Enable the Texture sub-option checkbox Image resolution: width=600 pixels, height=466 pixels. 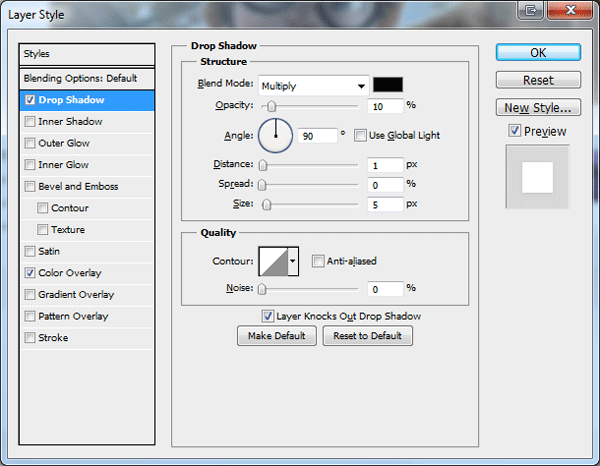coord(42,230)
